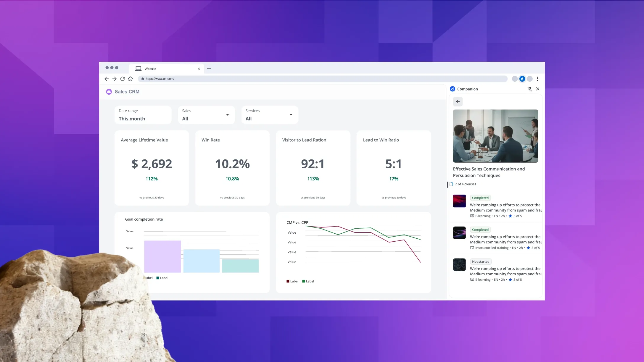Expand the Services dropdown
Image resolution: width=644 pixels, height=362 pixels.
tap(270, 115)
